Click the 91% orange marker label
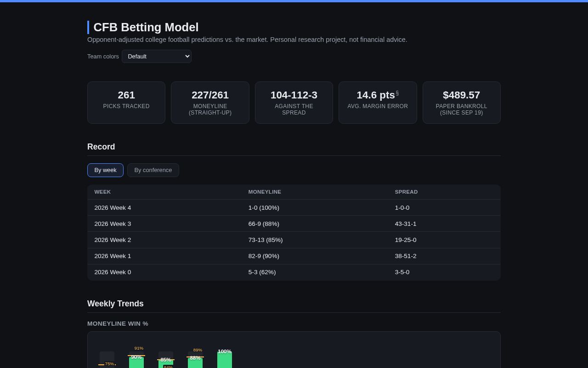This screenshot has height=368, width=588. pos(139,348)
